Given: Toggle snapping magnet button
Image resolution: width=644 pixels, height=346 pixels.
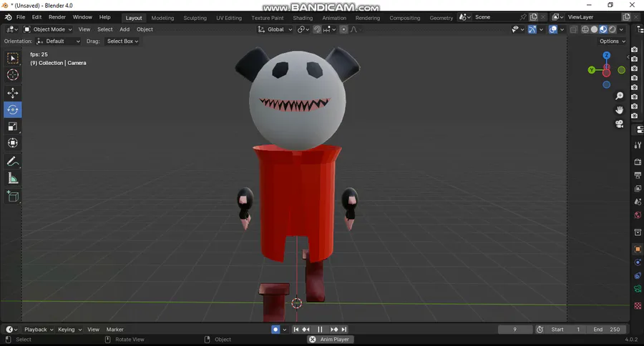Looking at the screenshot, I should point(317,29).
